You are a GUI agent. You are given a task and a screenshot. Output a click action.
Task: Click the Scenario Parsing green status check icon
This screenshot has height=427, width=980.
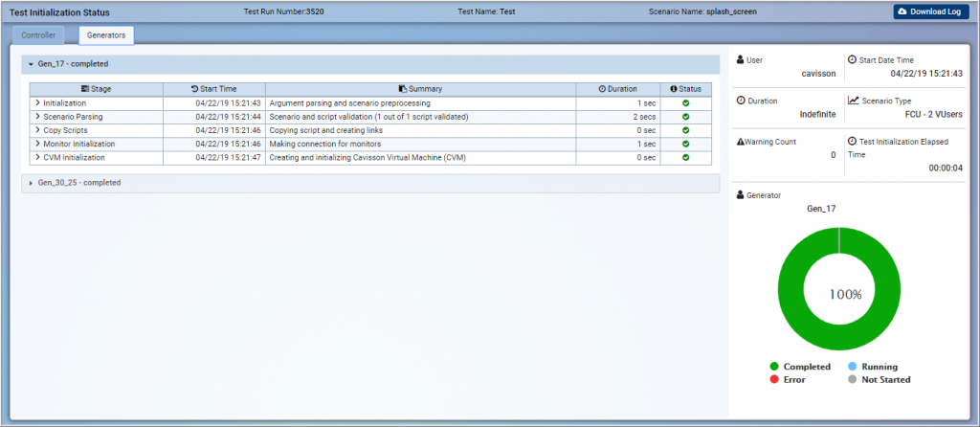(x=685, y=117)
